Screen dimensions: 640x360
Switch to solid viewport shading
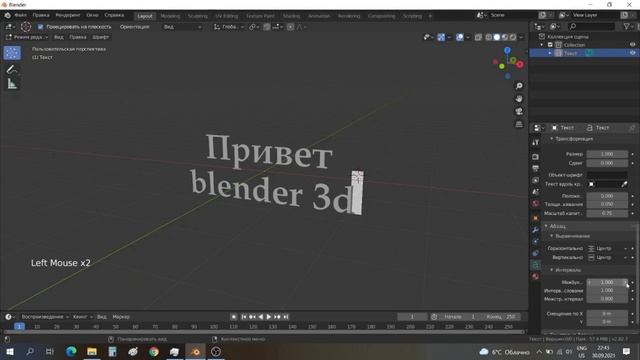[x=497, y=37]
